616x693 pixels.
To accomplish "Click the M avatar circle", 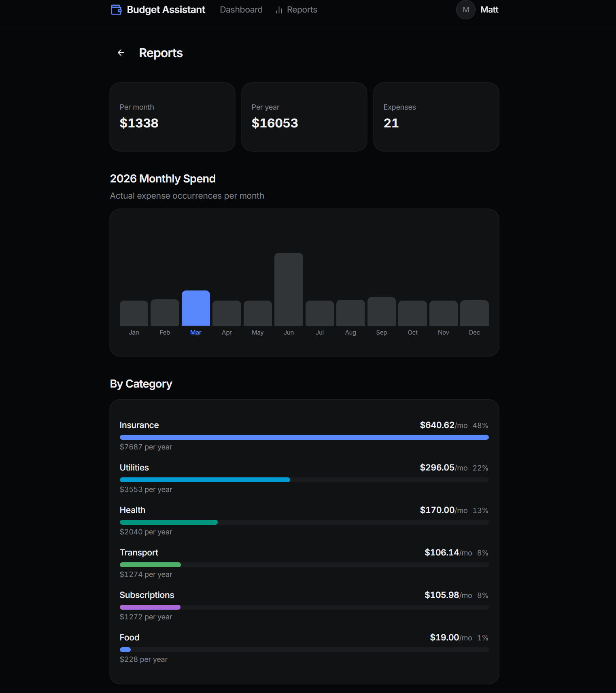I will pos(465,10).
